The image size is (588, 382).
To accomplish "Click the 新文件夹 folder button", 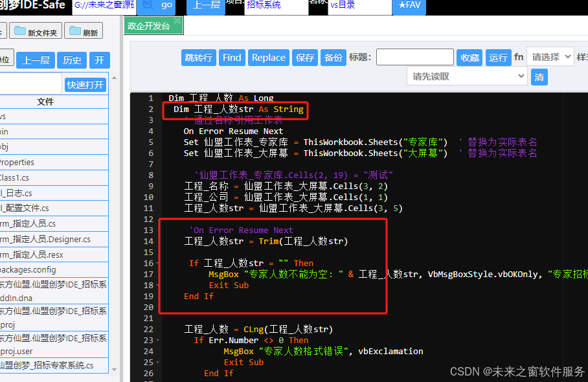I will [36, 32].
